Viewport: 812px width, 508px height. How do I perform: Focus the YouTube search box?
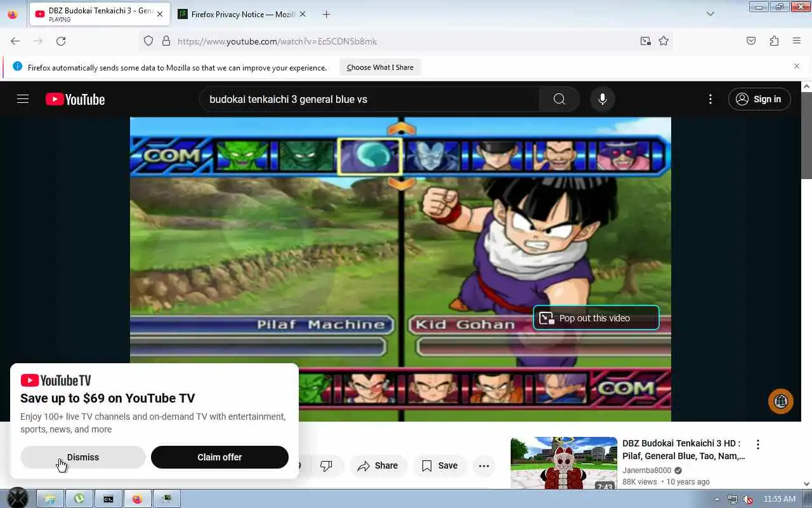click(x=369, y=99)
